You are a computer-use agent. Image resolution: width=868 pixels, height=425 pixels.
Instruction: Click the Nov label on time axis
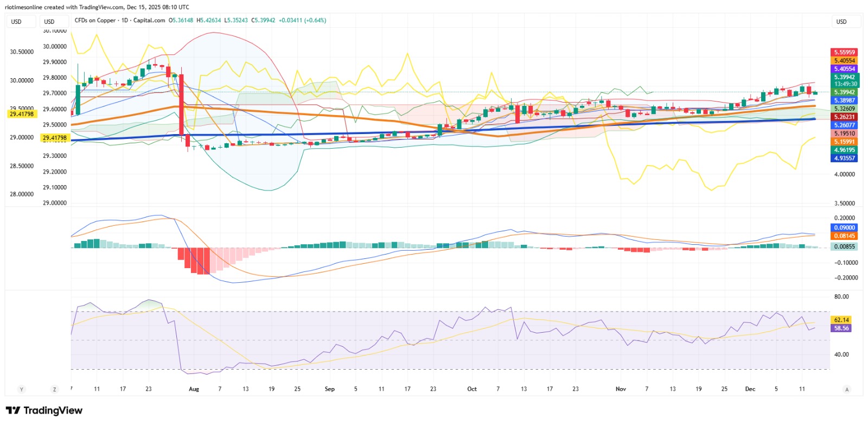pos(621,389)
